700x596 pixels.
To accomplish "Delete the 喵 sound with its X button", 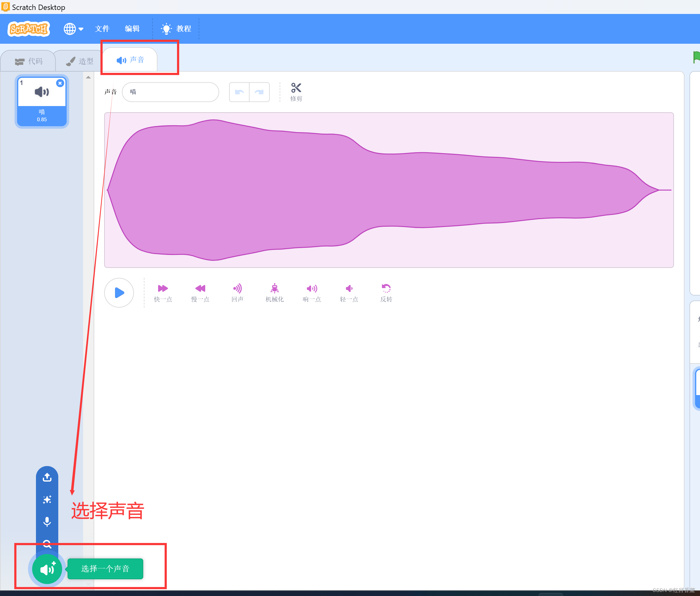I will pos(60,83).
